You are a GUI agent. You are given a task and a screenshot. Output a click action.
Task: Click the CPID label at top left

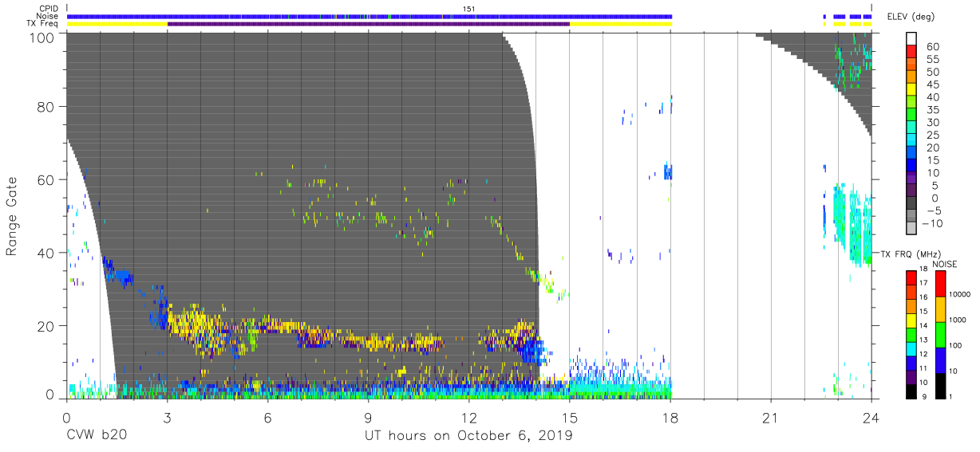(47, 9)
